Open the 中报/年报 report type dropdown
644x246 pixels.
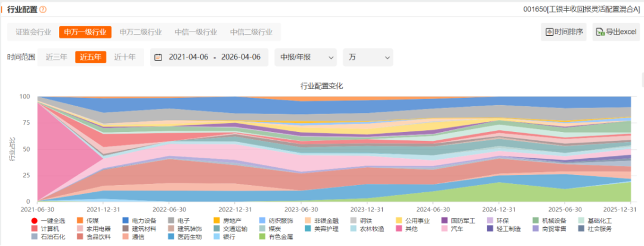coord(305,57)
